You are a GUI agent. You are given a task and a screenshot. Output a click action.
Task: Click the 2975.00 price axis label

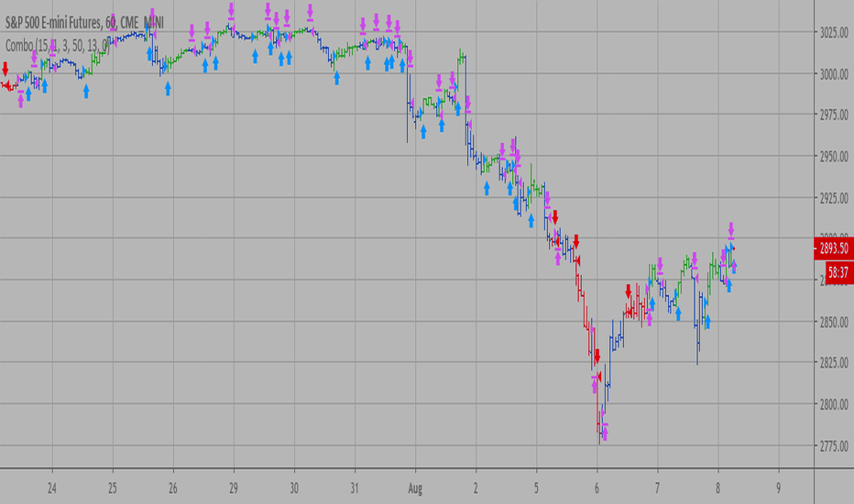coord(834,115)
